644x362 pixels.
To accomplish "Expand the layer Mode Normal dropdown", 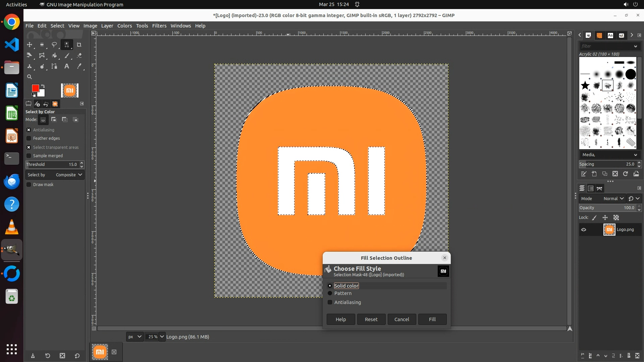I will 613,198.
